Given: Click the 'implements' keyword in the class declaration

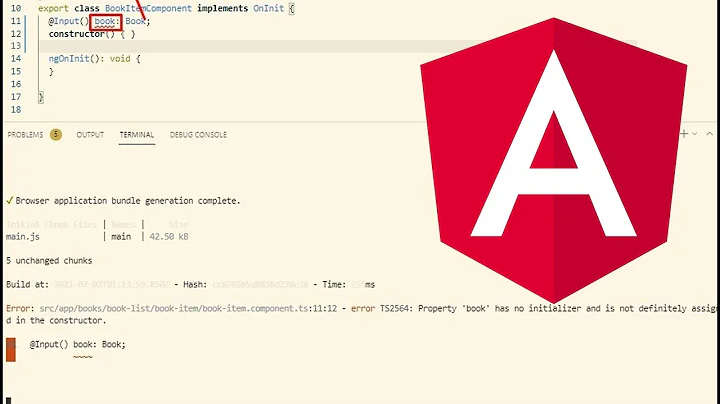Looking at the screenshot, I should (223, 8).
